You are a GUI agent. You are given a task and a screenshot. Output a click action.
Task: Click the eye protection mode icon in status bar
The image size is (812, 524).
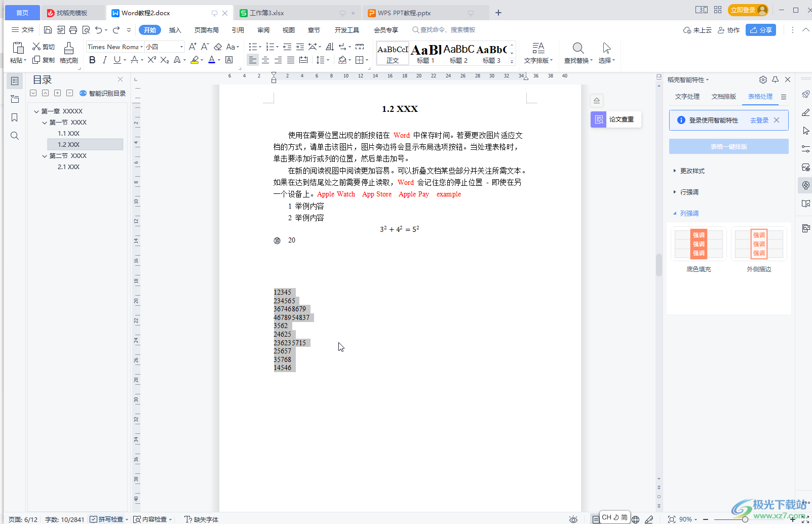pos(573,519)
